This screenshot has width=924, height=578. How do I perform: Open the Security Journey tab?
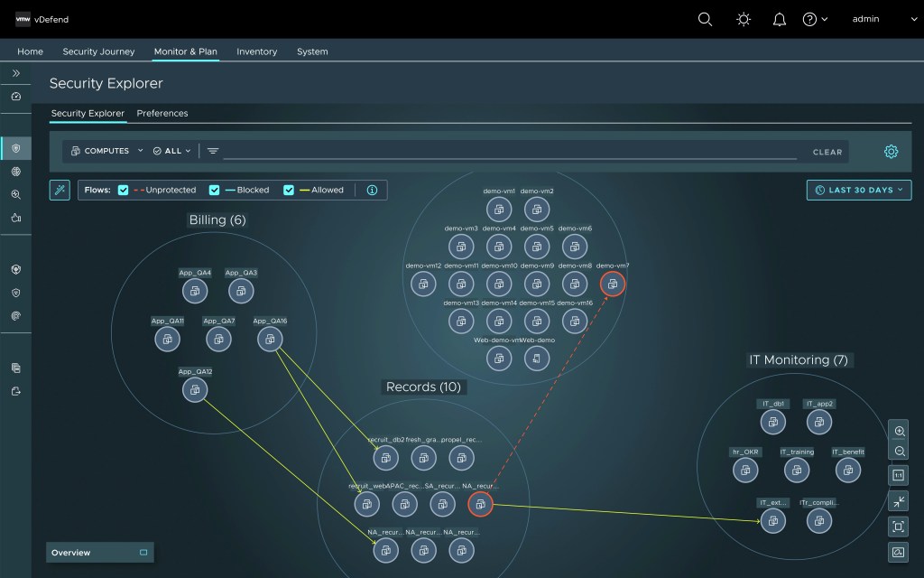98,51
